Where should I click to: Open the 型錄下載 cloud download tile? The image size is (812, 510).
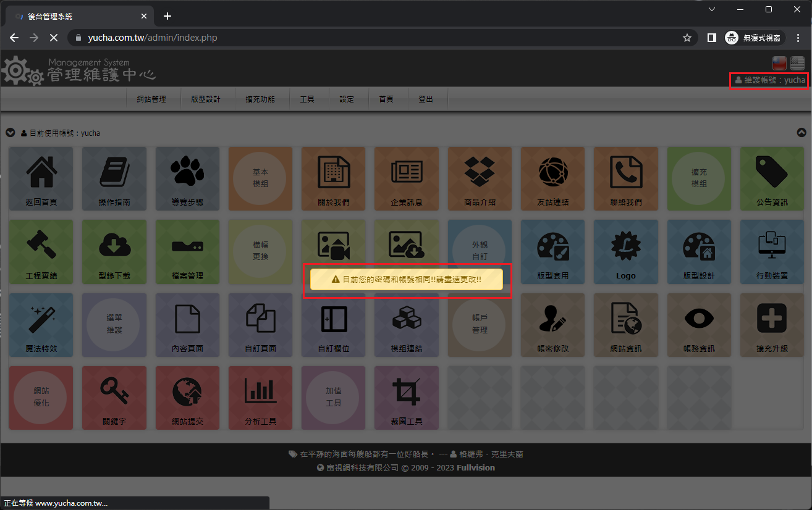click(114, 252)
